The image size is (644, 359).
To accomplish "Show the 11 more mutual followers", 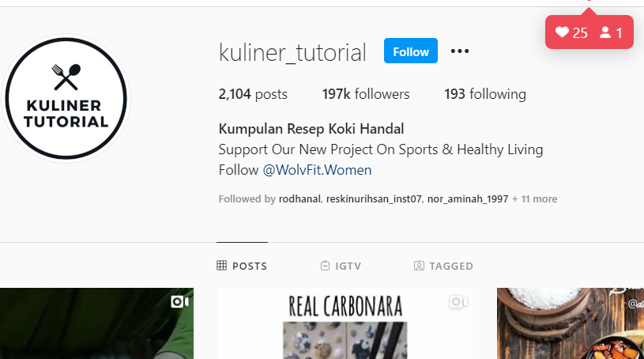I will pos(535,199).
